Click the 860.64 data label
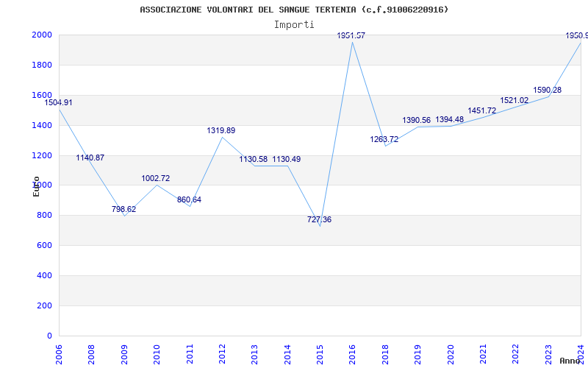This screenshot has width=588, height=368. (189, 200)
